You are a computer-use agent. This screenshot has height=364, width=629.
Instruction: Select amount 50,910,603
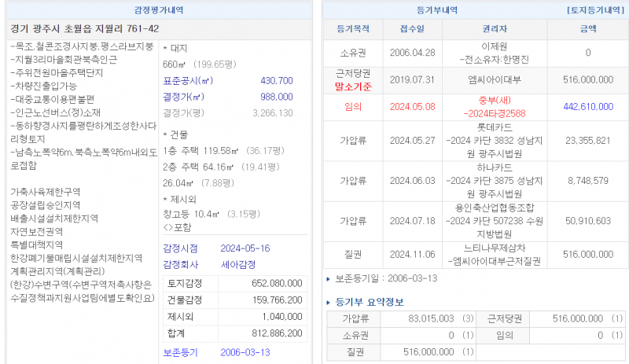(588, 221)
